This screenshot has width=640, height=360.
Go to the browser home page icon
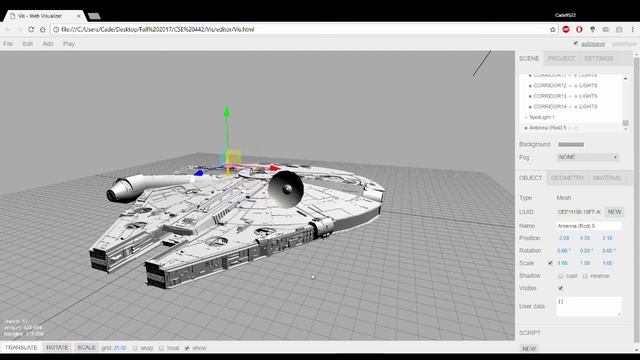coord(43,29)
